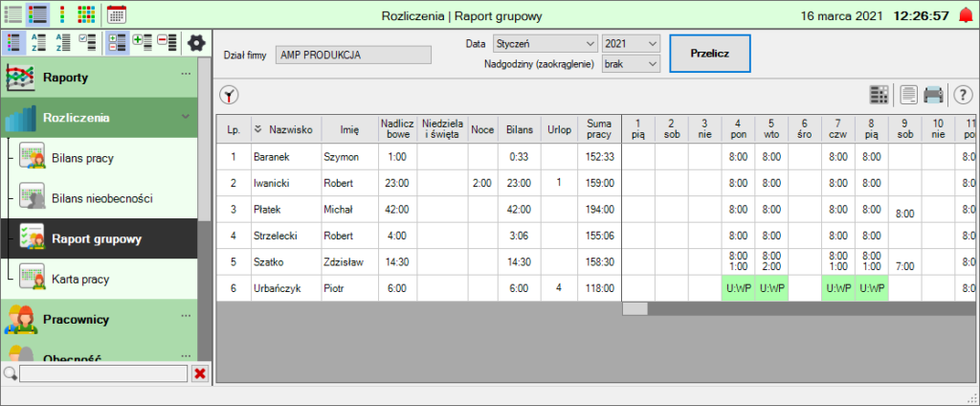The width and height of the screenshot is (980, 406).
Task: Click the 7 czw day column header
Action: coord(838,129)
